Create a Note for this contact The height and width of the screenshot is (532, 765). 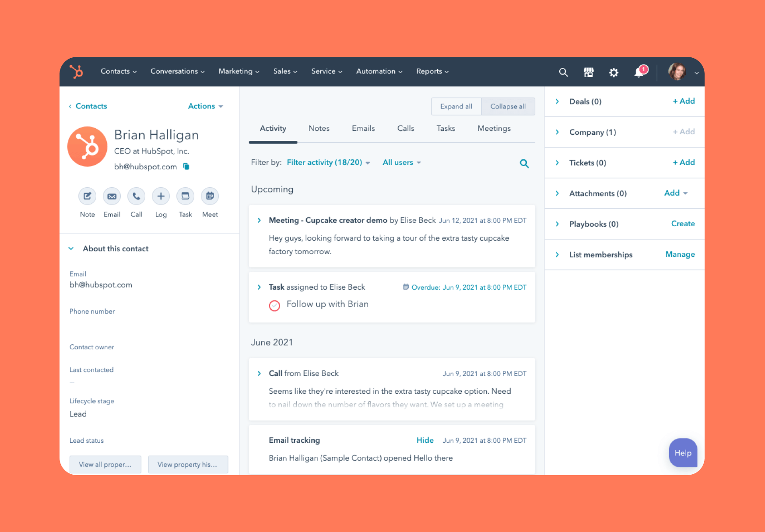pos(87,196)
